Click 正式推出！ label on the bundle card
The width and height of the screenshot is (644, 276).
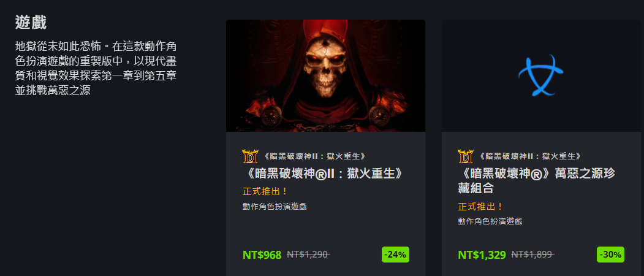[480, 207]
